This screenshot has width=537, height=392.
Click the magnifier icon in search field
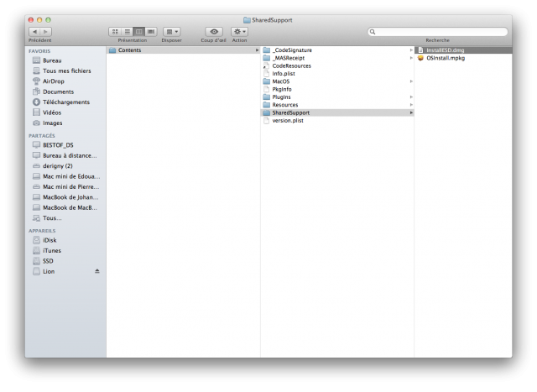point(373,32)
